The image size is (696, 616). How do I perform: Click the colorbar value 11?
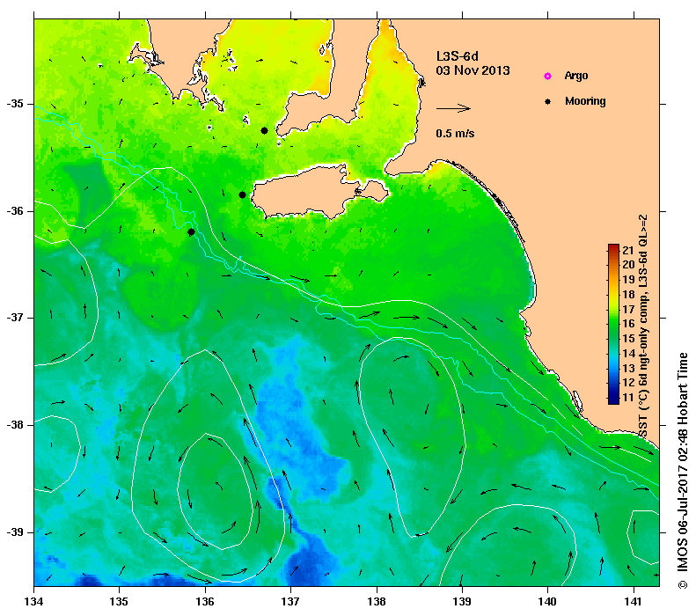point(628,398)
